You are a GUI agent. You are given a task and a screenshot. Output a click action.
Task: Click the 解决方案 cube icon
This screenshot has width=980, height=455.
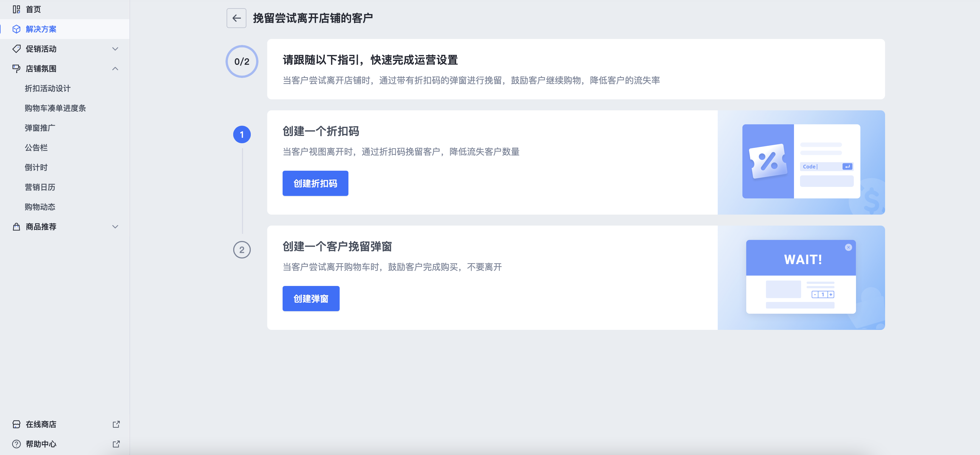point(16,29)
